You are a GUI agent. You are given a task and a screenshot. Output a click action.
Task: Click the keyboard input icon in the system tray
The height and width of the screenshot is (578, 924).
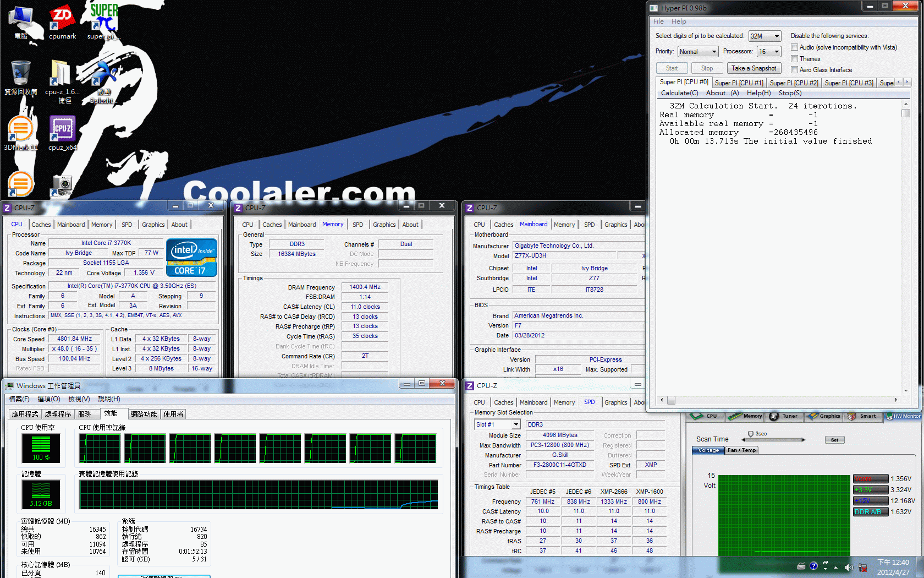click(x=801, y=566)
